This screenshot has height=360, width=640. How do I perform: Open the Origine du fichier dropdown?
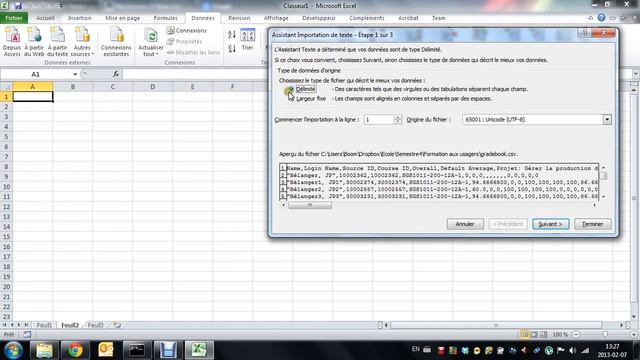(x=607, y=120)
